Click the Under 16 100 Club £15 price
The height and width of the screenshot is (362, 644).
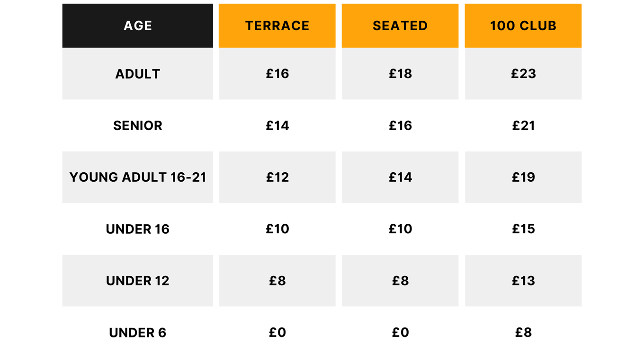(x=523, y=229)
